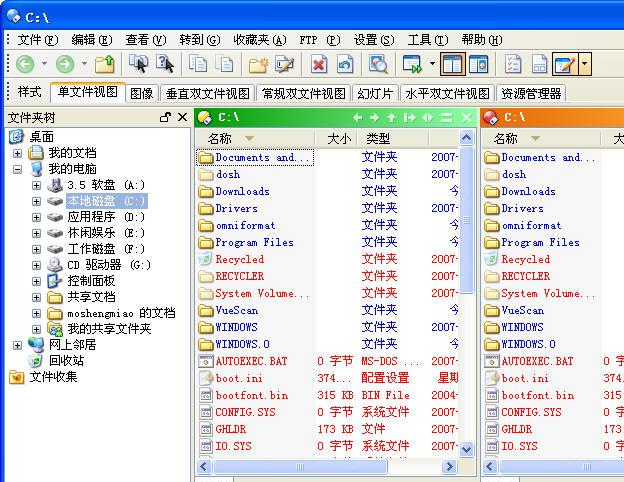This screenshot has height=482, width=624.
Task: Switch to the 幻灯片 tab
Action: pos(375,93)
